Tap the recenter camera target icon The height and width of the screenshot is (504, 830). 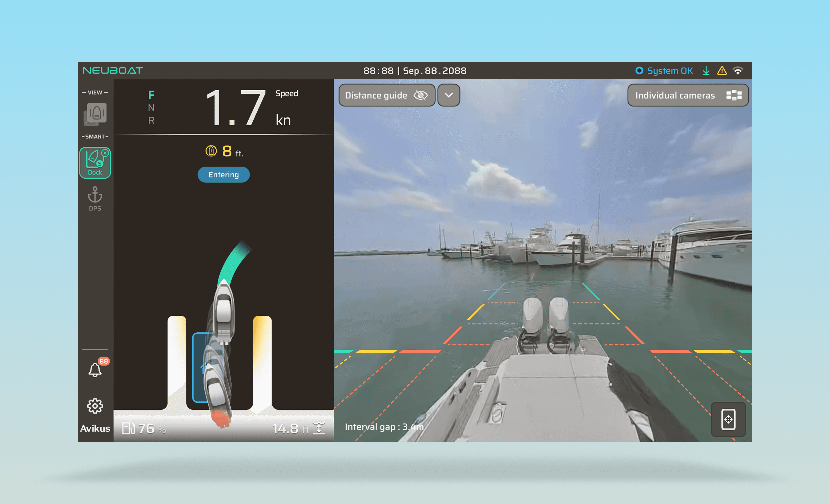click(728, 419)
